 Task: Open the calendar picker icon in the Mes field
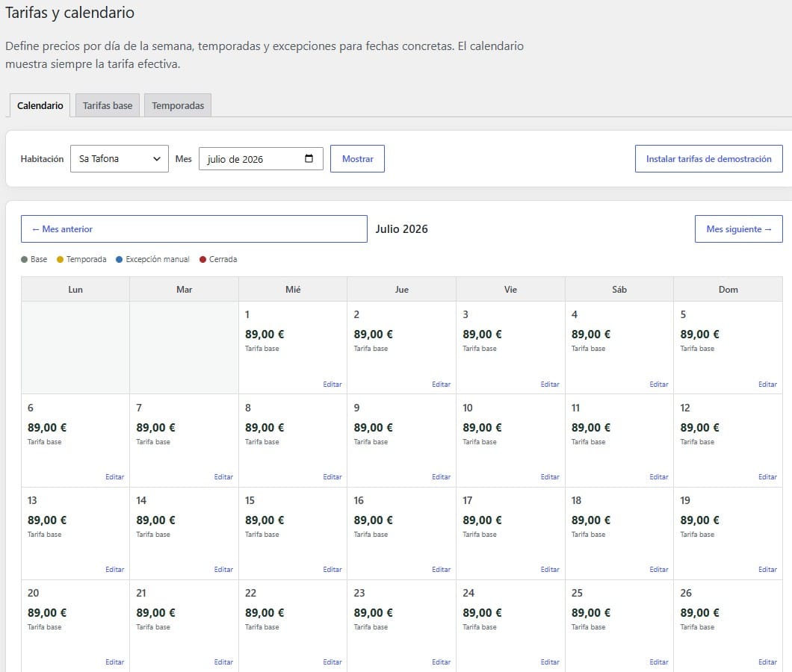click(309, 158)
